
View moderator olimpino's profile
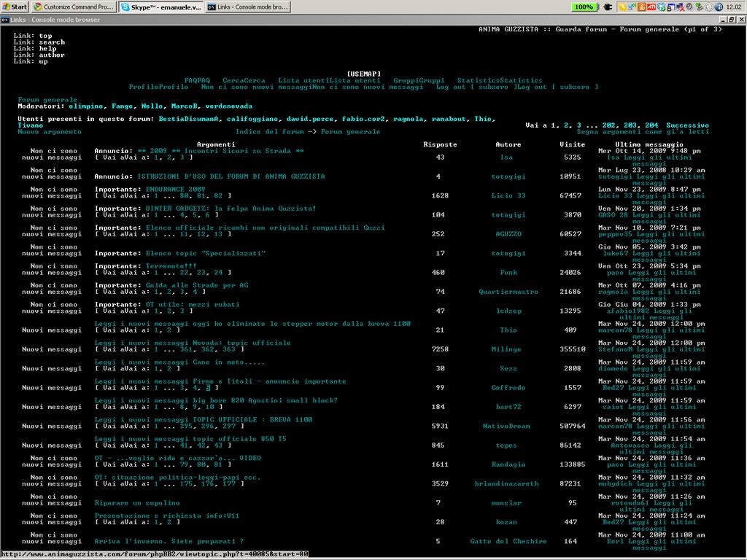pos(86,106)
